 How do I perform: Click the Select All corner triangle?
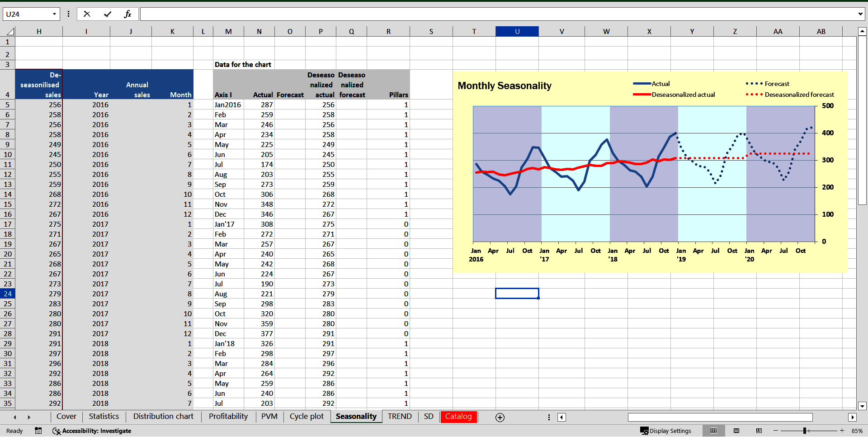click(10, 31)
